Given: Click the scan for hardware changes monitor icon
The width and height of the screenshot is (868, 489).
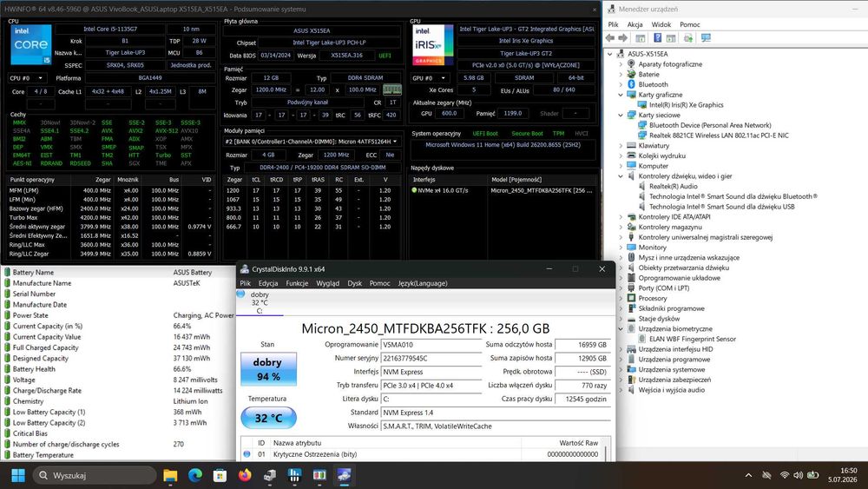Looking at the screenshot, I should [x=706, y=38].
